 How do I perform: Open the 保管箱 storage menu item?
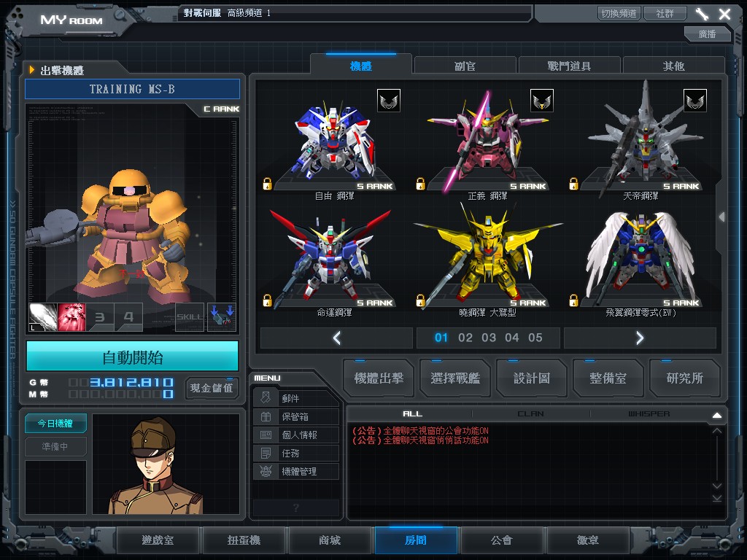click(x=296, y=416)
